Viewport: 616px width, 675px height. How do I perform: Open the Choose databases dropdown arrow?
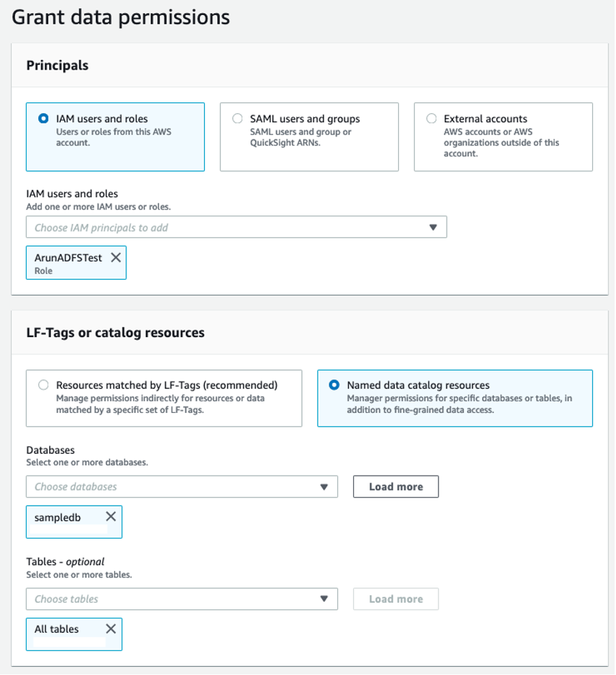[324, 487]
